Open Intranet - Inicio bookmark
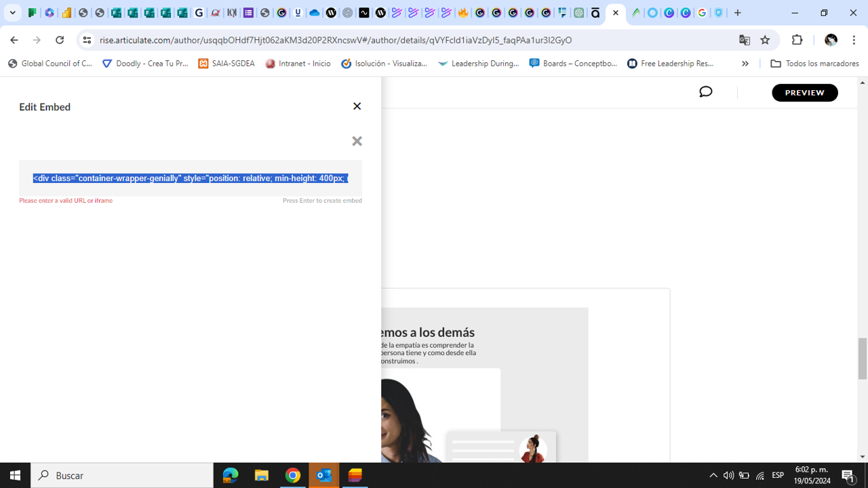This screenshot has width=868, height=488. tap(298, 64)
